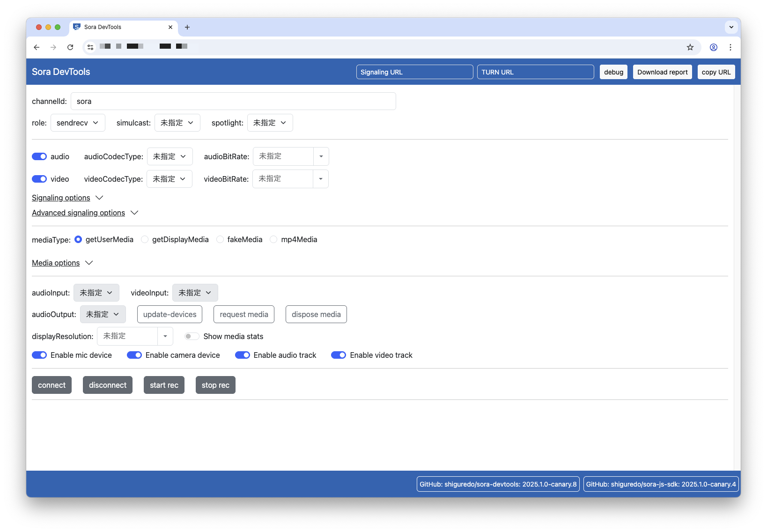Click the dispose media button
Image resolution: width=767 pixels, height=532 pixels.
coord(316,314)
